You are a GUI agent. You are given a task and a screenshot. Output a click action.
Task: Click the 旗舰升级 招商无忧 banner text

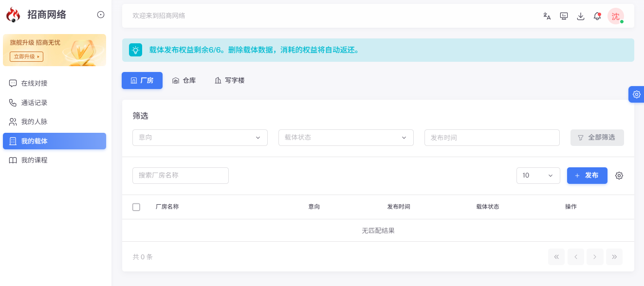coord(35,43)
